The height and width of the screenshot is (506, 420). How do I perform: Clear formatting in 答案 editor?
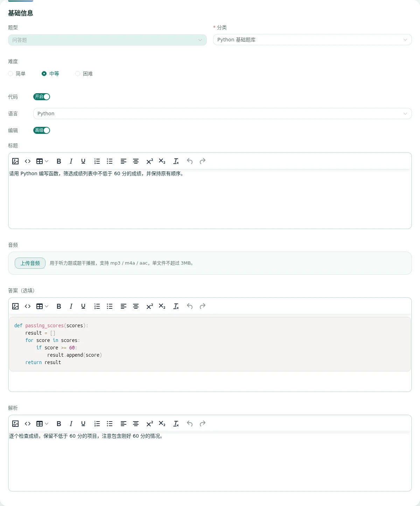point(176,306)
